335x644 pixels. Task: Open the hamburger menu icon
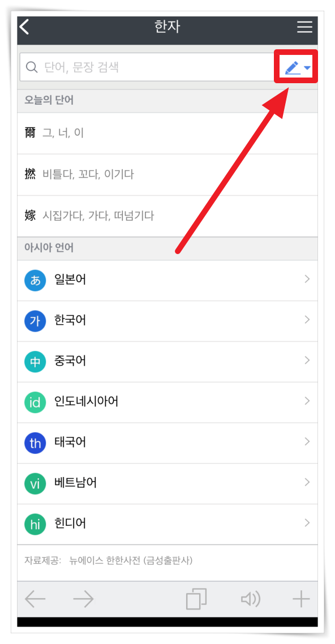click(x=304, y=27)
